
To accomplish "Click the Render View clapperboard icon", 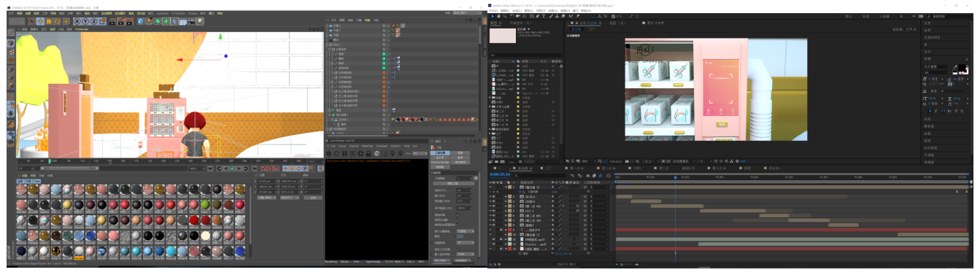I will [x=112, y=21].
